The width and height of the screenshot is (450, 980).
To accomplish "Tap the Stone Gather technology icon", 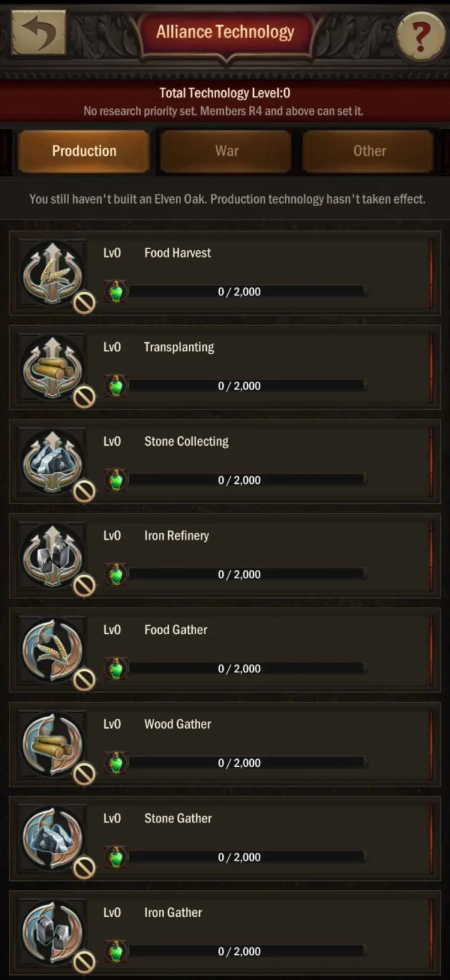I will point(53,839).
